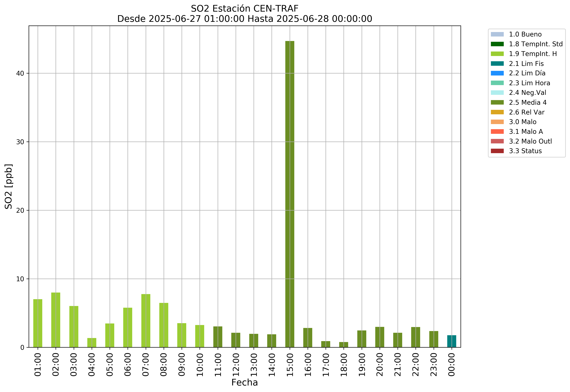Click the SO2 [ppb] y-axis label
The width and height of the screenshot is (570, 392).
(x=9, y=187)
